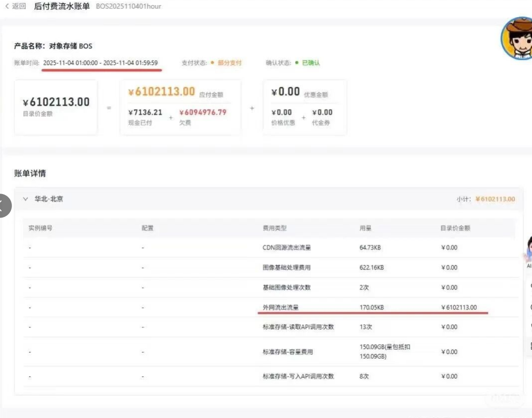Click the 代金券 ¥0.00 value
The width and height of the screenshot is (532, 418).
click(x=322, y=112)
